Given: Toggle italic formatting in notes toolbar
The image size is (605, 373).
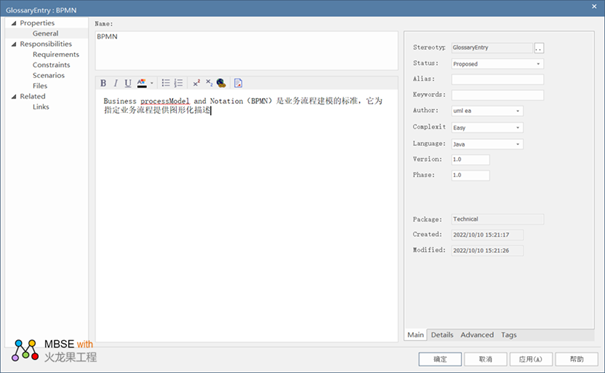Looking at the screenshot, I should click(115, 83).
